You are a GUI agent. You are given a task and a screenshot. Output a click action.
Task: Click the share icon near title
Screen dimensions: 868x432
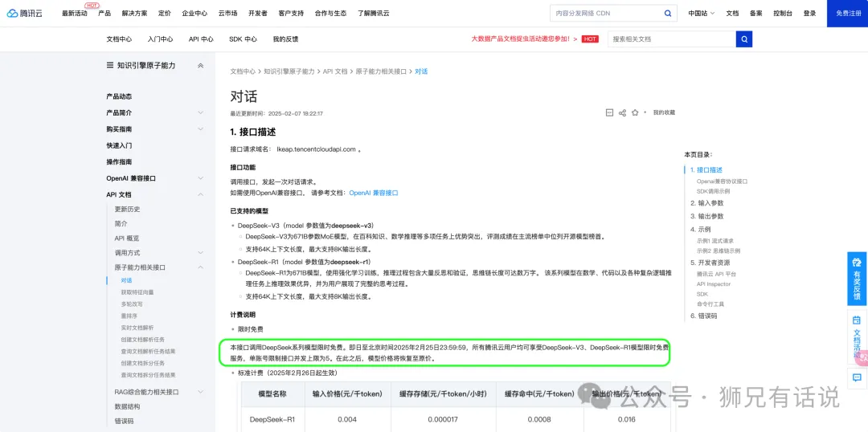coord(622,112)
